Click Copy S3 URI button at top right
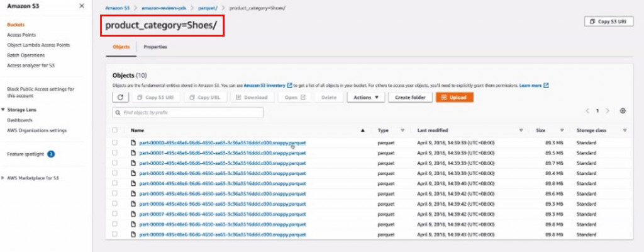 (609, 21)
